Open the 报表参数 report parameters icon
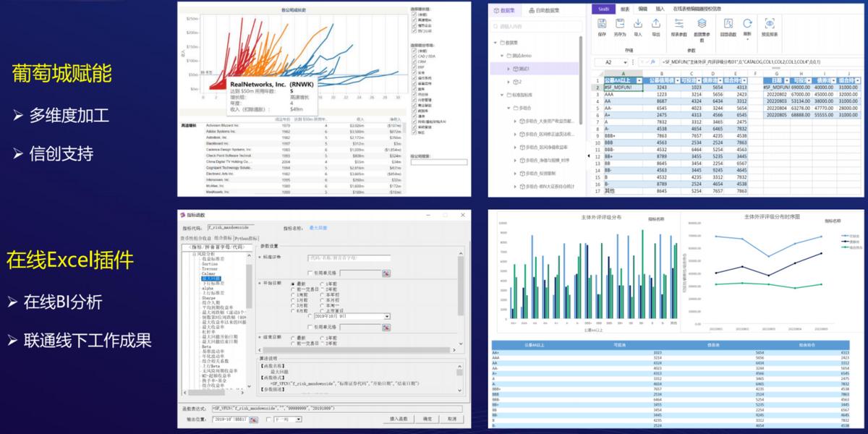The image size is (868, 434). tap(678, 24)
